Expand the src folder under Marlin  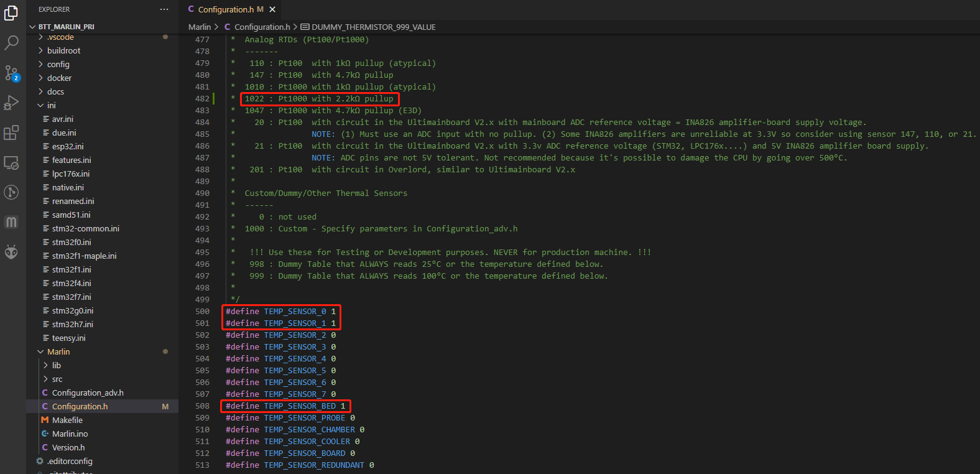(57, 379)
